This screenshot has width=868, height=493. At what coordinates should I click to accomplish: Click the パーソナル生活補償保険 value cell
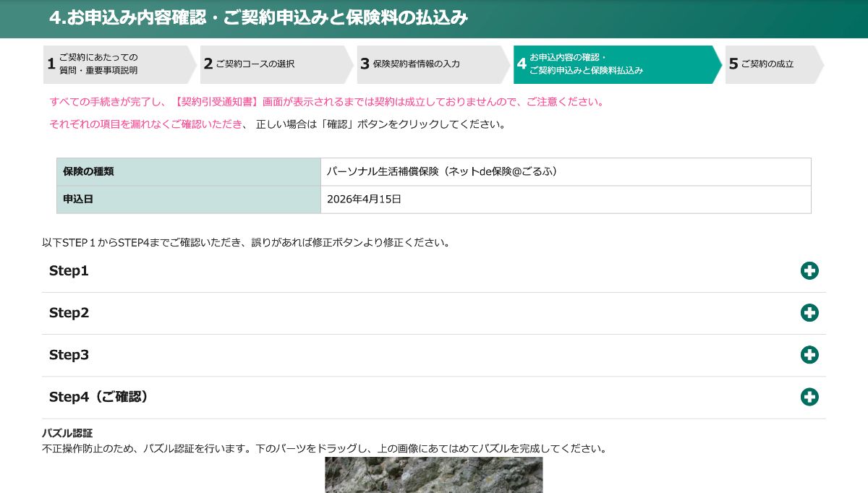pyautogui.click(x=442, y=172)
